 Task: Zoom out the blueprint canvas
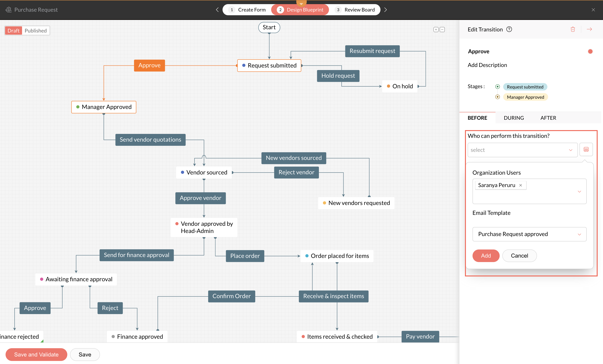tap(442, 30)
